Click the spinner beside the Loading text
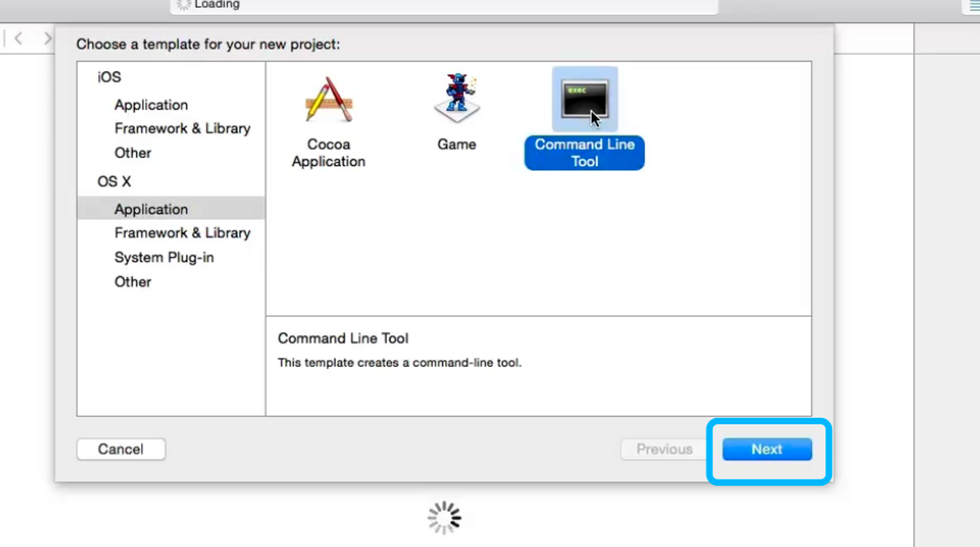 (x=184, y=4)
